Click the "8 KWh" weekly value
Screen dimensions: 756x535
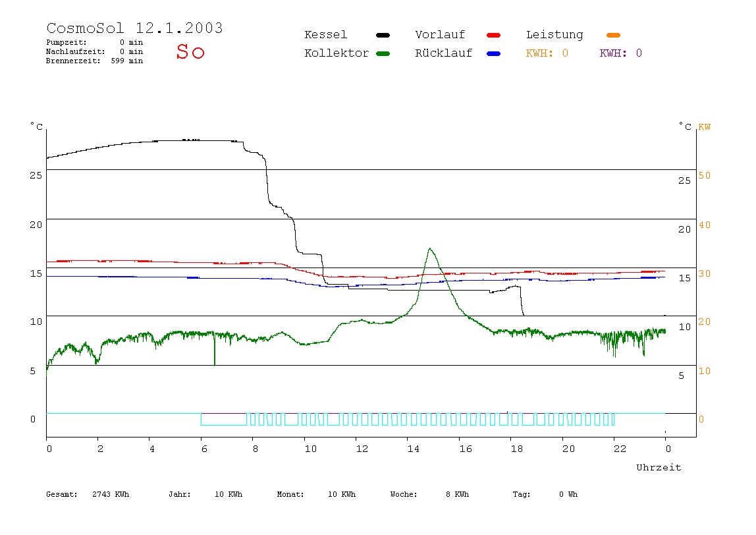[457, 494]
